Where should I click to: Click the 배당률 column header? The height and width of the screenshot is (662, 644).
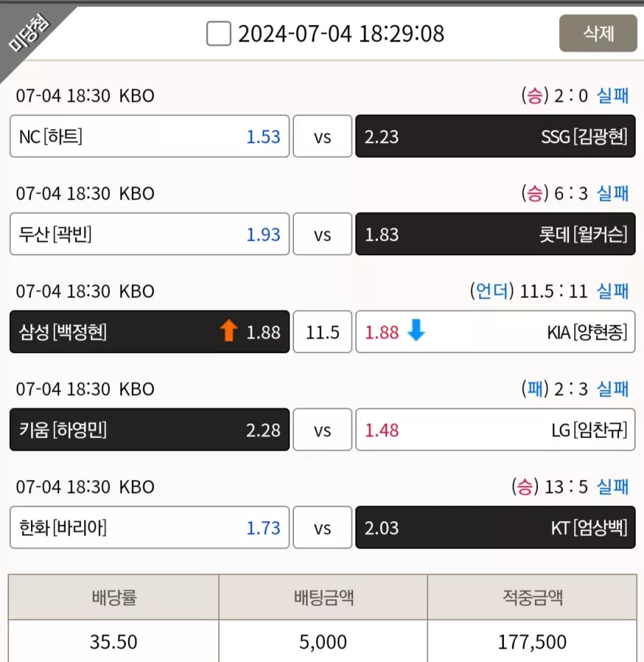coord(114,597)
